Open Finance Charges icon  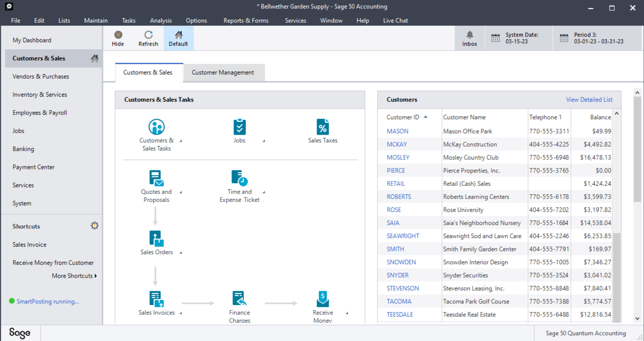click(x=239, y=299)
